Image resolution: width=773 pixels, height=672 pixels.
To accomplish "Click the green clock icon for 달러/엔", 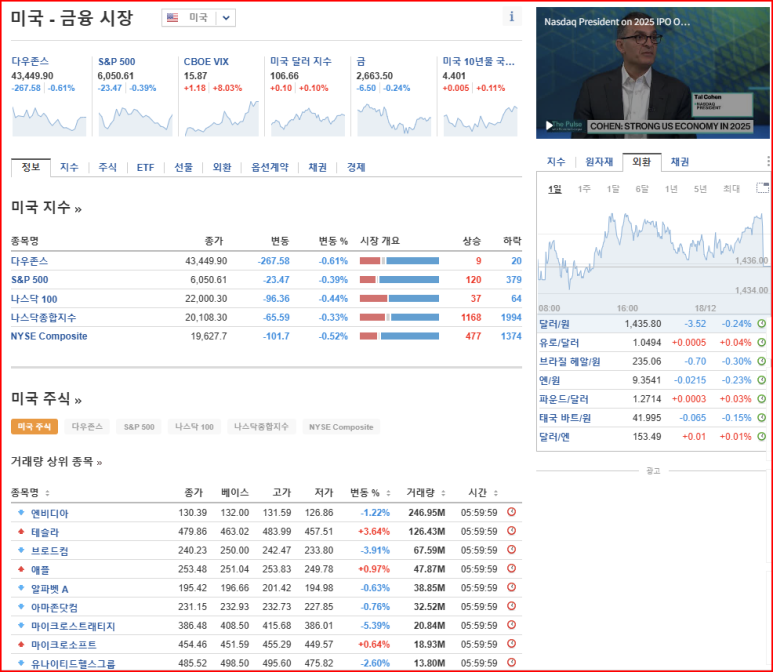I will click(x=762, y=436).
